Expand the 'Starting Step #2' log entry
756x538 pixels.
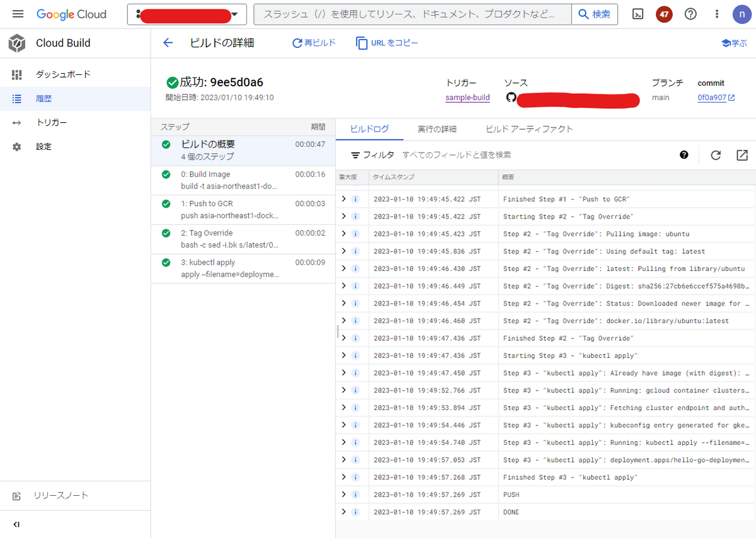(343, 216)
